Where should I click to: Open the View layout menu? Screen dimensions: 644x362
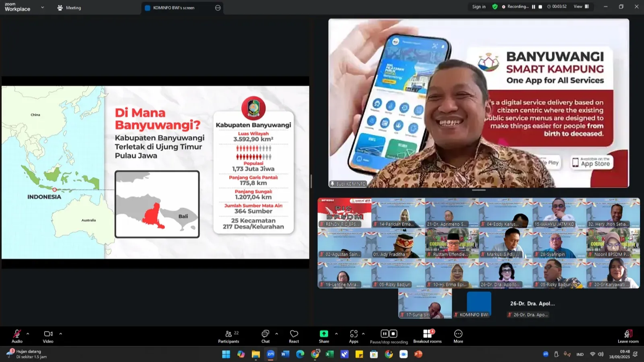click(x=581, y=7)
